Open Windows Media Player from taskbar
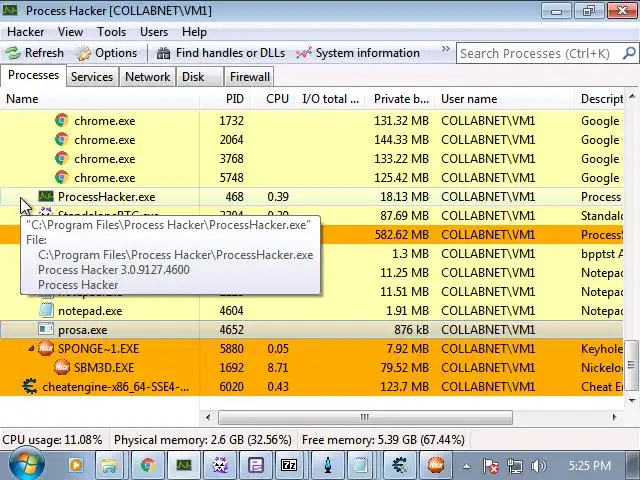The width and height of the screenshot is (640, 480). (76, 465)
